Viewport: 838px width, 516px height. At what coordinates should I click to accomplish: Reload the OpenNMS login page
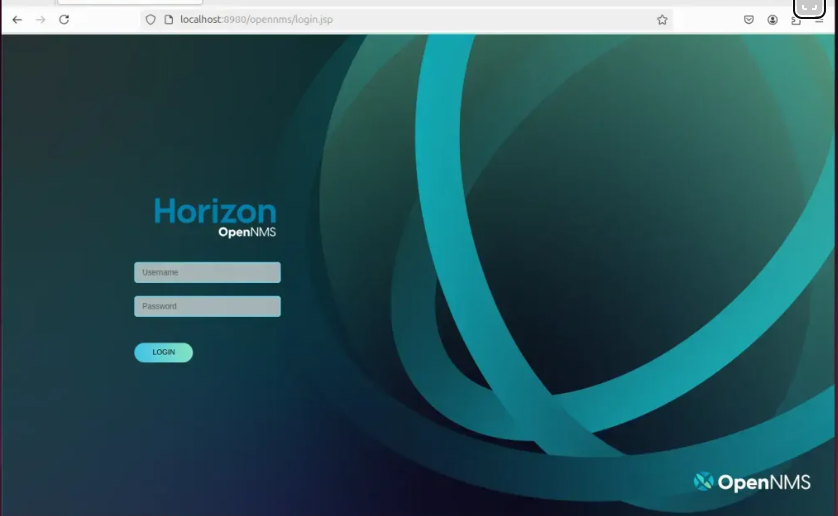[x=64, y=19]
